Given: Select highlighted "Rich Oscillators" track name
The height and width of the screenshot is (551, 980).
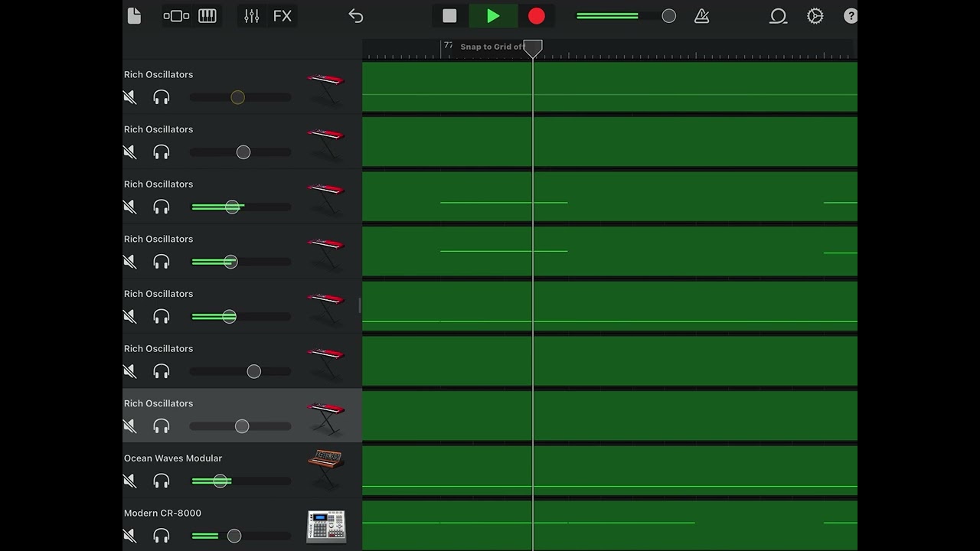Looking at the screenshot, I should (x=158, y=403).
